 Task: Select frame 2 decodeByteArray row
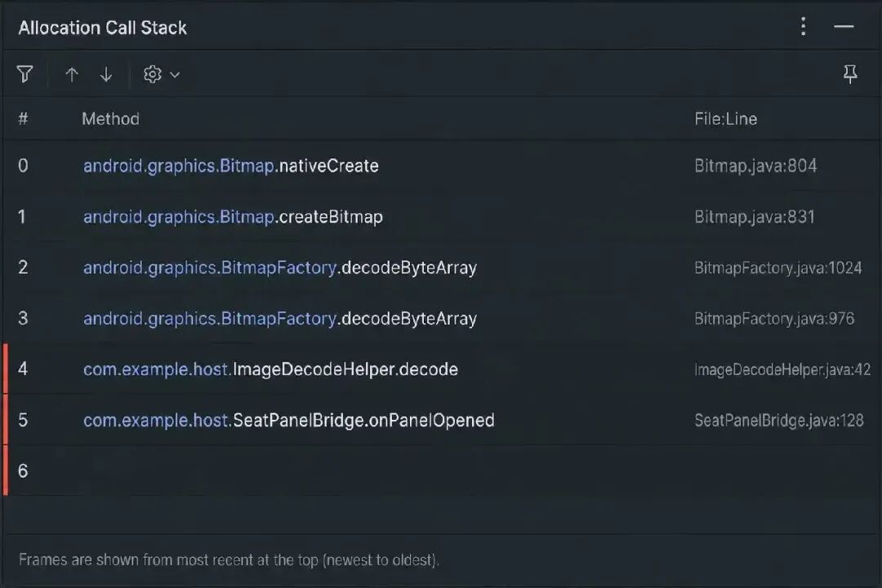(441, 267)
